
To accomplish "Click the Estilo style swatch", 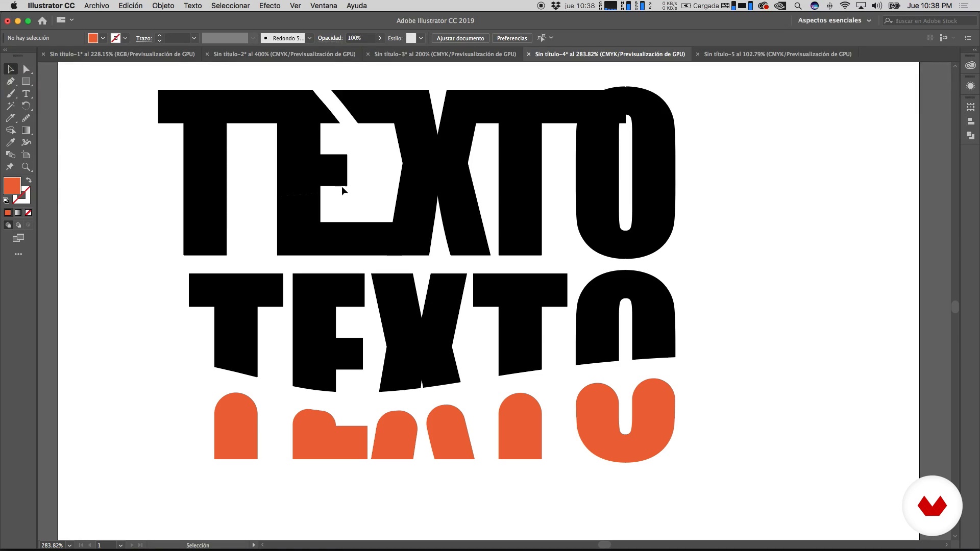I will (411, 38).
